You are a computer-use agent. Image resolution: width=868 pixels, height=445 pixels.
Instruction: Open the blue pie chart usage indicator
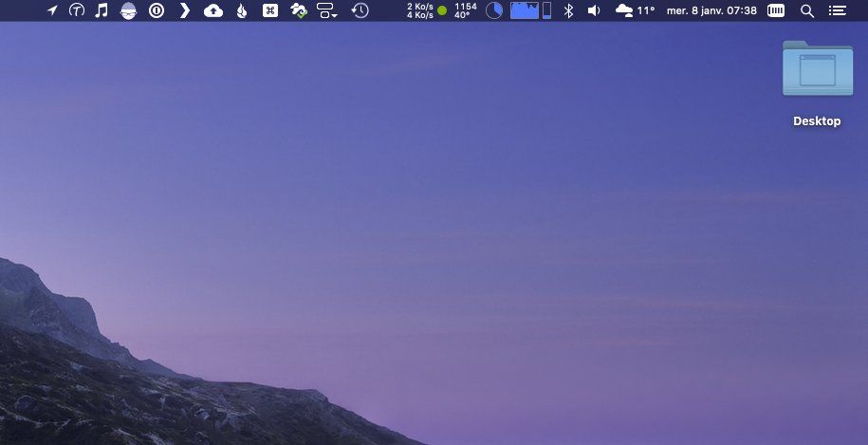(x=494, y=10)
